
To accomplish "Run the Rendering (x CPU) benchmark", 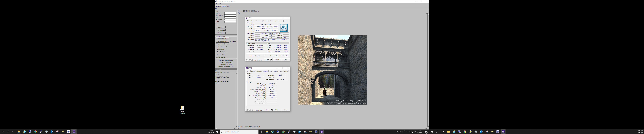I will pyautogui.click(x=222, y=41).
